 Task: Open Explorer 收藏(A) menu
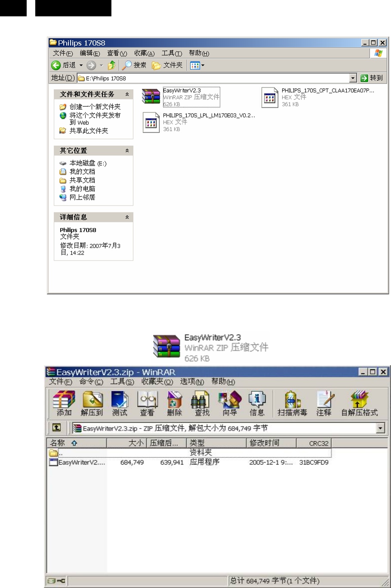point(144,53)
